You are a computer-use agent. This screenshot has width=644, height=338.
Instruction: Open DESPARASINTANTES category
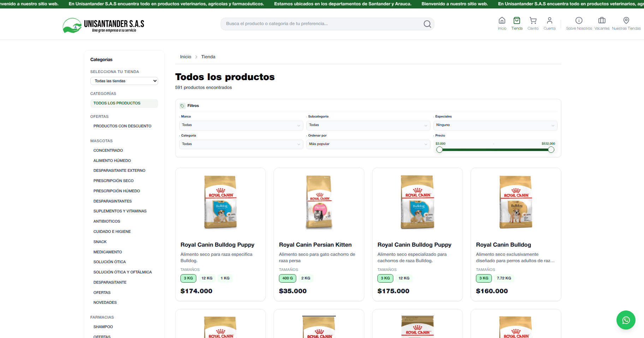(113, 201)
